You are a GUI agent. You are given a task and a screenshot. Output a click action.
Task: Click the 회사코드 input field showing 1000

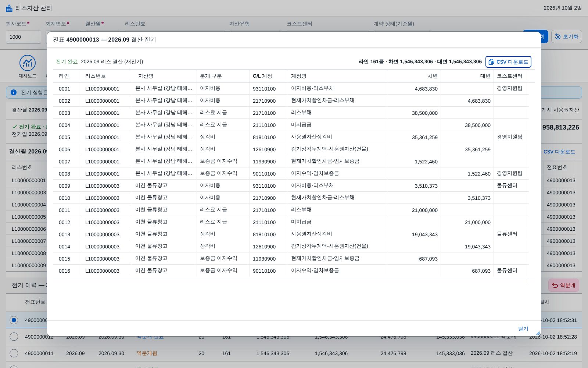(23, 37)
